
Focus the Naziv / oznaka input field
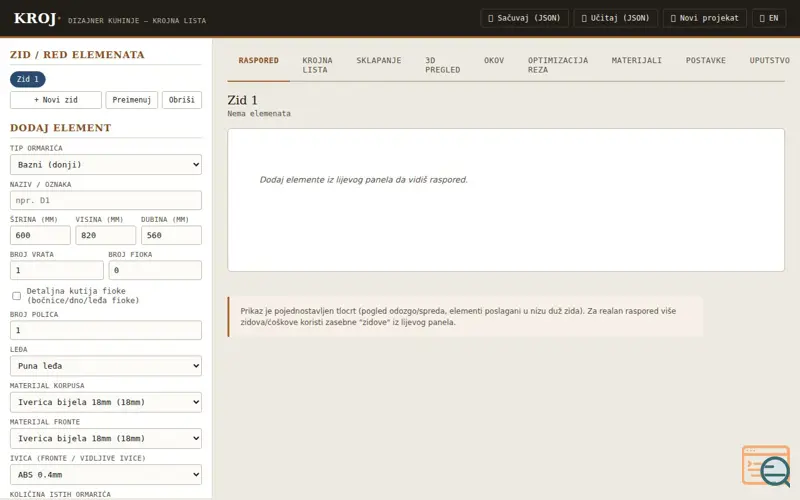pos(106,201)
